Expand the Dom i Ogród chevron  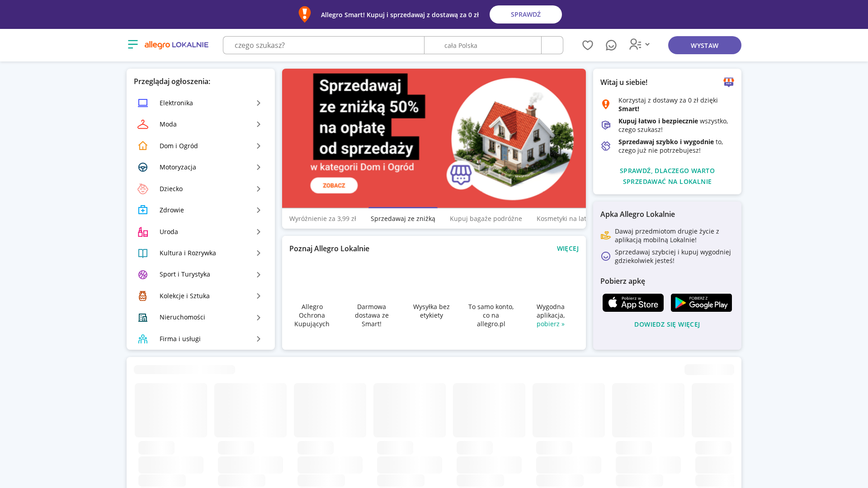(259, 146)
